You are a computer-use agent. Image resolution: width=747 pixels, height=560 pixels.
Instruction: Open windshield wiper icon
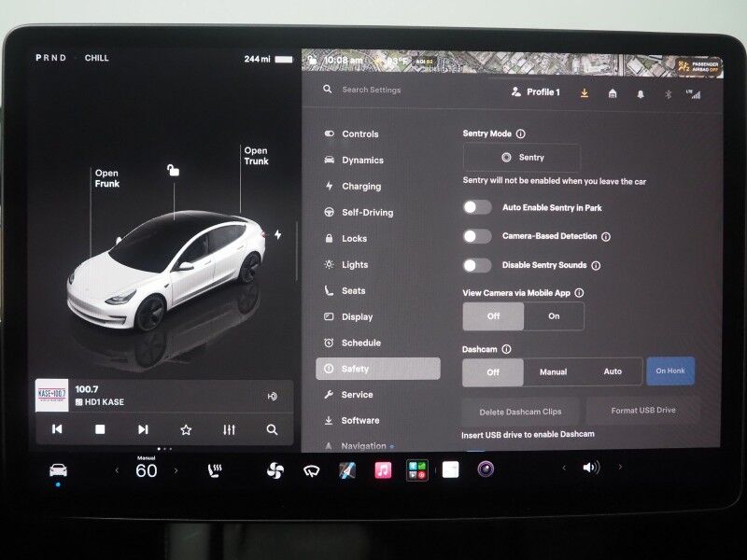click(311, 471)
